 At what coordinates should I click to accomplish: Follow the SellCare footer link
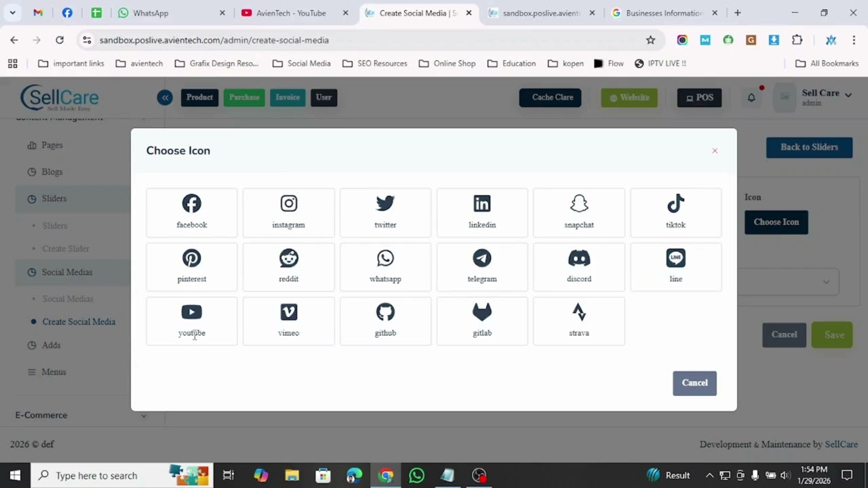pos(841,445)
